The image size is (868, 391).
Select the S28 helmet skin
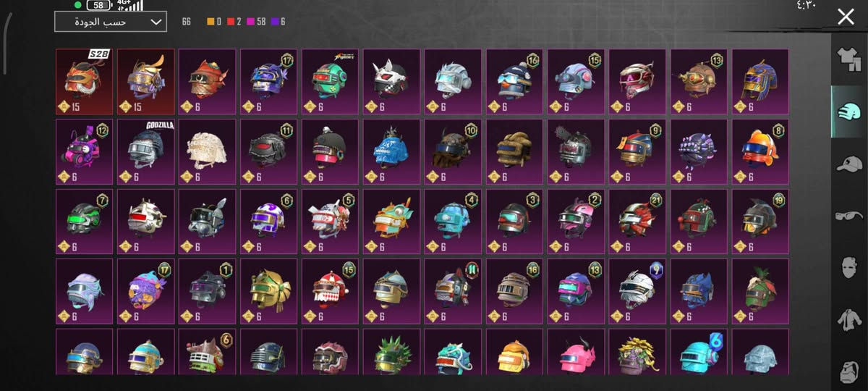[x=85, y=82]
